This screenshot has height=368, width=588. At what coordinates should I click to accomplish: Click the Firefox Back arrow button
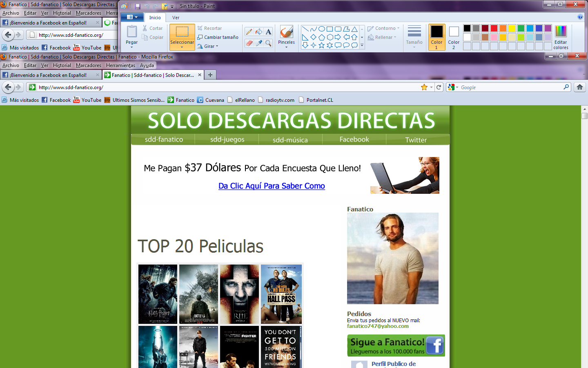click(x=8, y=87)
